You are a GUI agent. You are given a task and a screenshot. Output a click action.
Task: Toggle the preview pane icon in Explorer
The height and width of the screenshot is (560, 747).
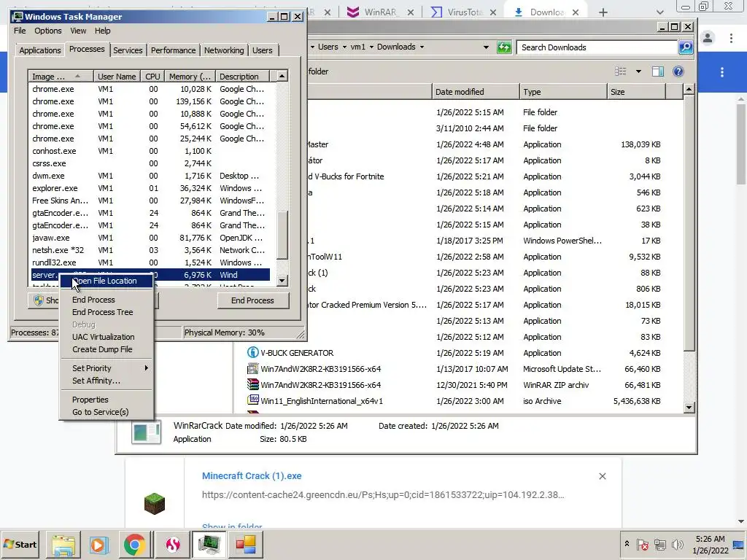click(658, 71)
